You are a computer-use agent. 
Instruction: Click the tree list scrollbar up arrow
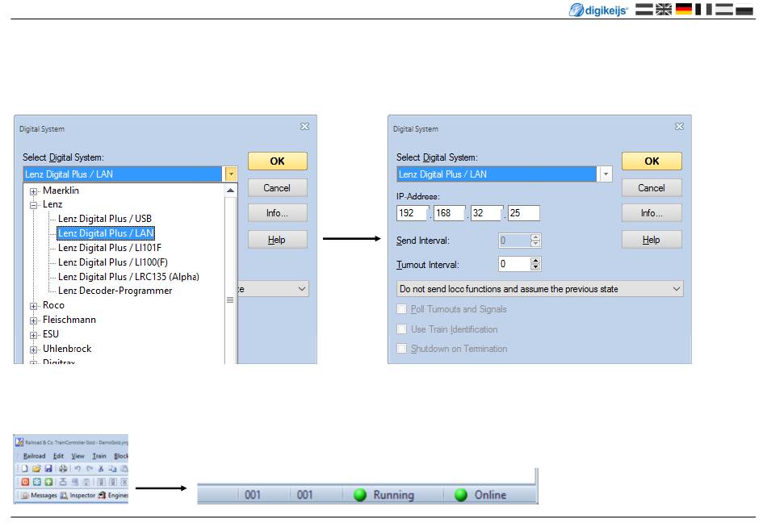coord(230,191)
